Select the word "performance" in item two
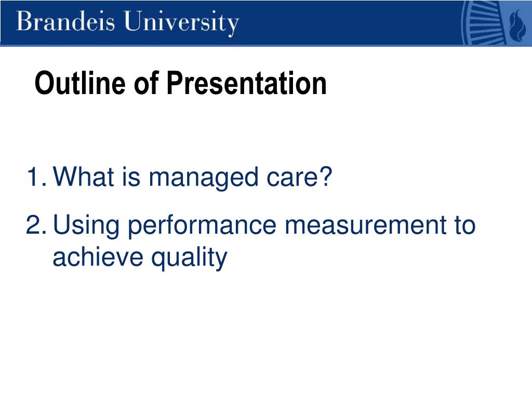 [202, 227]
